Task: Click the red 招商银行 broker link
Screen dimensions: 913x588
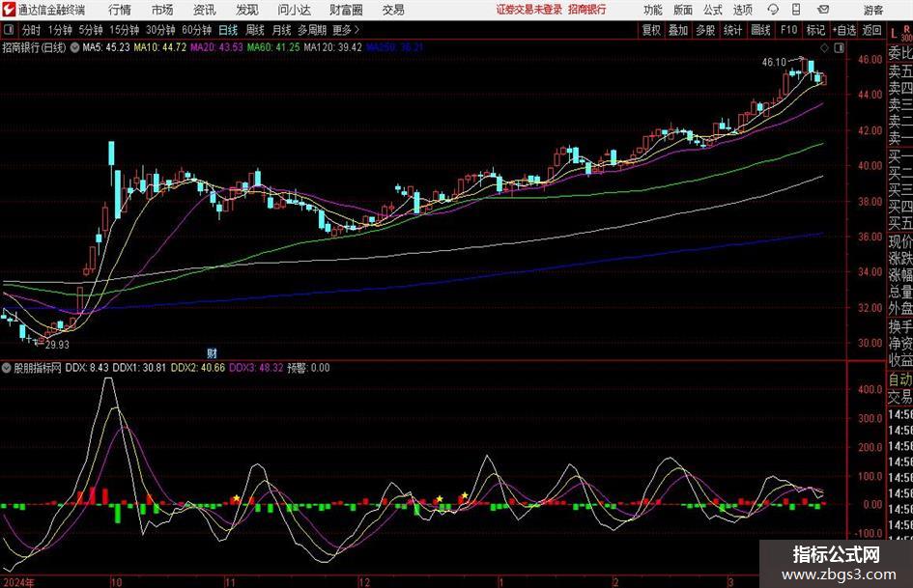Action: pyautogui.click(x=587, y=10)
